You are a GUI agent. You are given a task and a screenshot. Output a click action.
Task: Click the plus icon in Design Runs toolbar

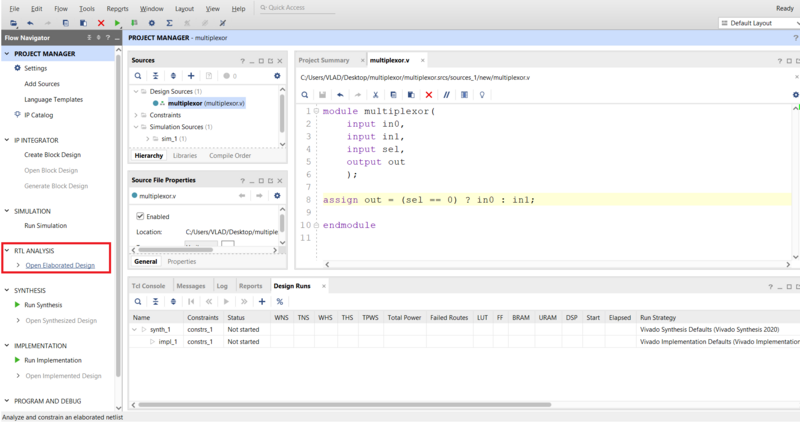click(x=262, y=302)
